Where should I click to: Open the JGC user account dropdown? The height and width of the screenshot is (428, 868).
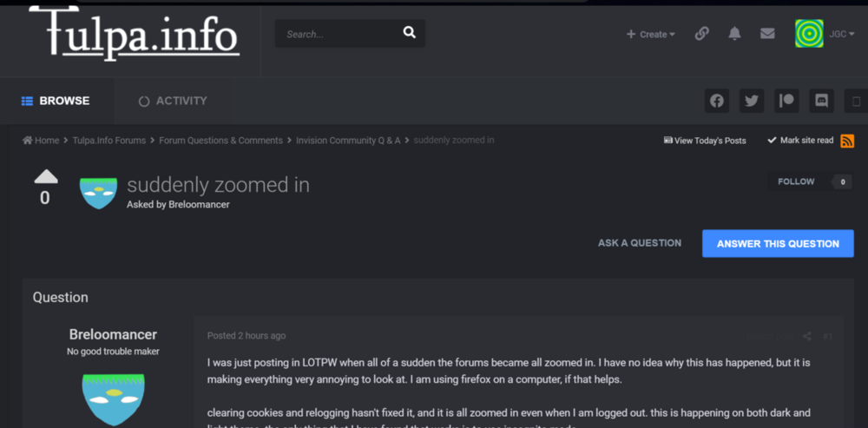coord(825,34)
